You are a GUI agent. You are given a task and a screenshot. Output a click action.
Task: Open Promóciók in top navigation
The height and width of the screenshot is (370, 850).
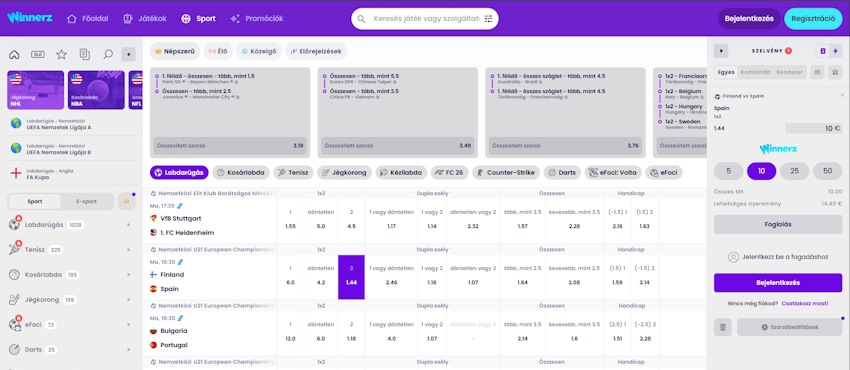click(x=257, y=18)
